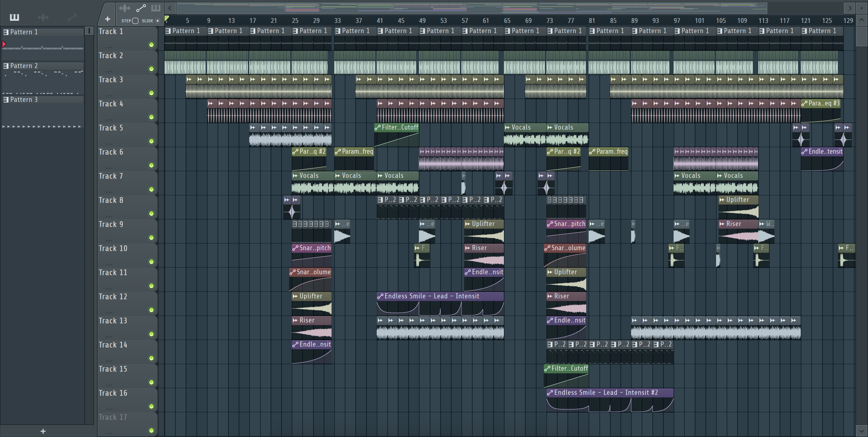Click the scroll-down arrow of the vertical scrollbar
868x437 pixels.
(862, 430)
